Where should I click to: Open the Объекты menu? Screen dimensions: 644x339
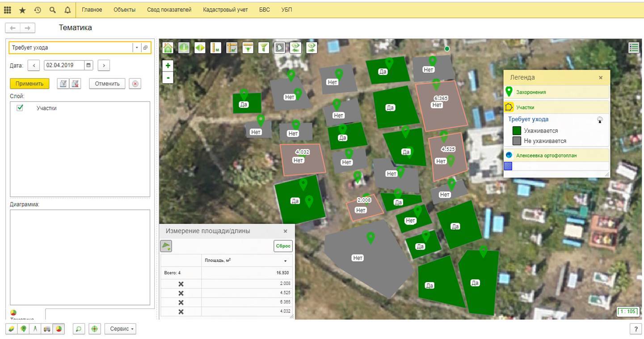[125, 9]
